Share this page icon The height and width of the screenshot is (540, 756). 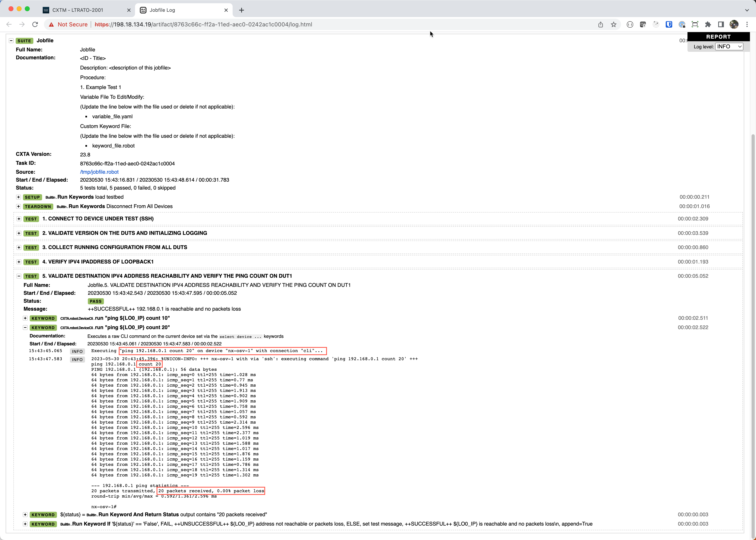[x=601, y=24]
